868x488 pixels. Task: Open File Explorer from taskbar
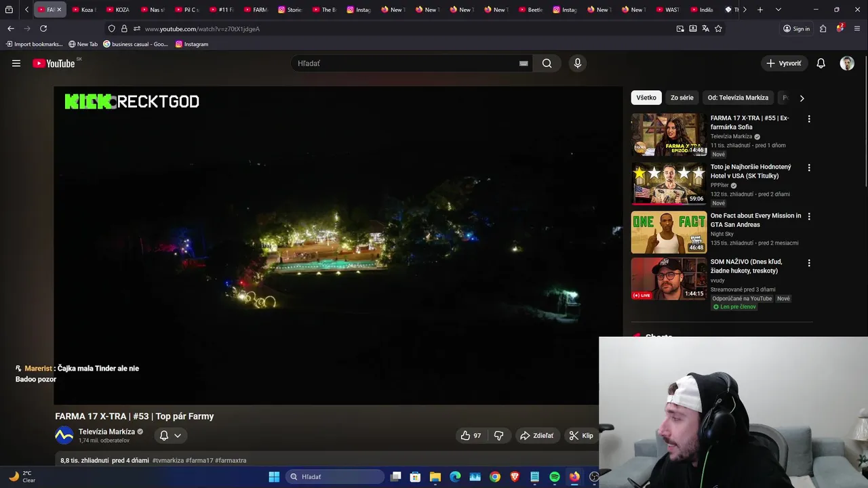coord(435,476)
